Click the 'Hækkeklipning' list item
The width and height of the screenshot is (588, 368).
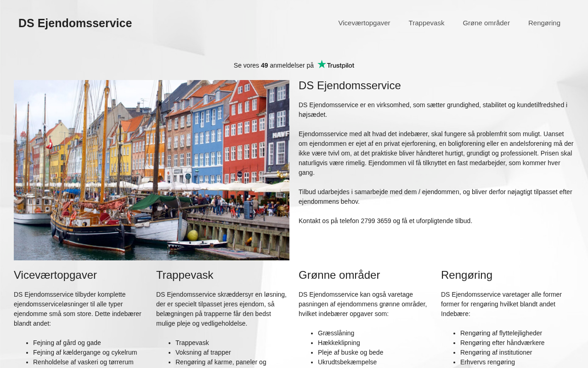pyautogui.click(x=339, y=343)
